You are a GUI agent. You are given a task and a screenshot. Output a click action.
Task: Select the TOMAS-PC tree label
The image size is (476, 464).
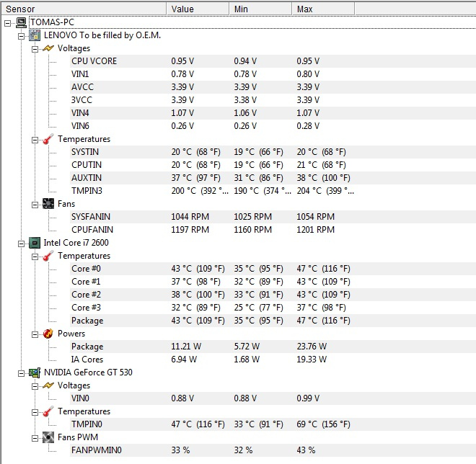click(52, 22)
